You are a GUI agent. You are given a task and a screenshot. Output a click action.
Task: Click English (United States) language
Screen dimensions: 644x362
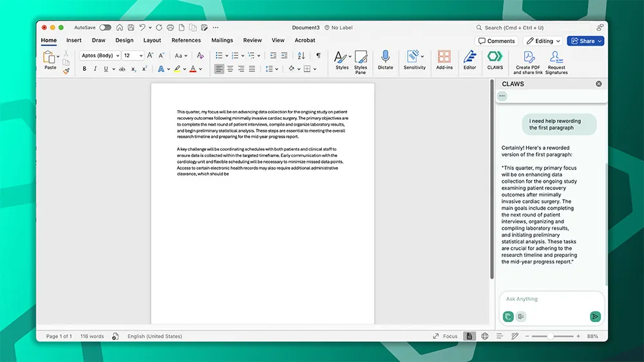point(155,336)
